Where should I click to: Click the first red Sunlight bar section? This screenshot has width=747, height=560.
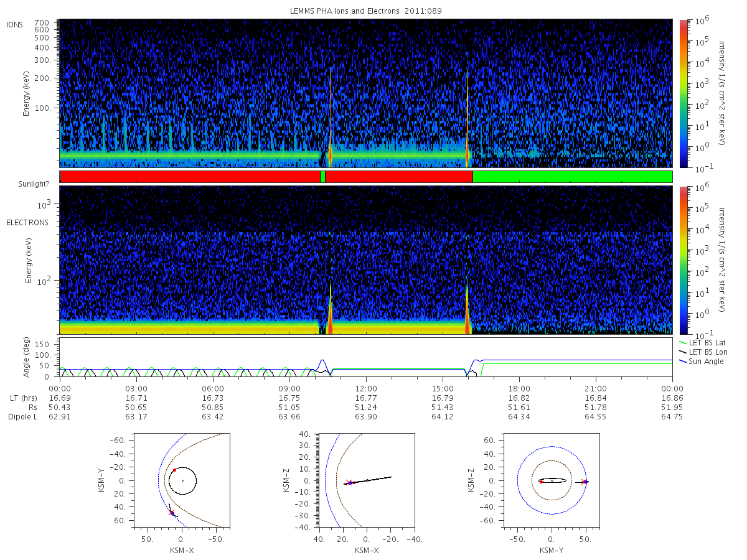[x=190, y=177]
